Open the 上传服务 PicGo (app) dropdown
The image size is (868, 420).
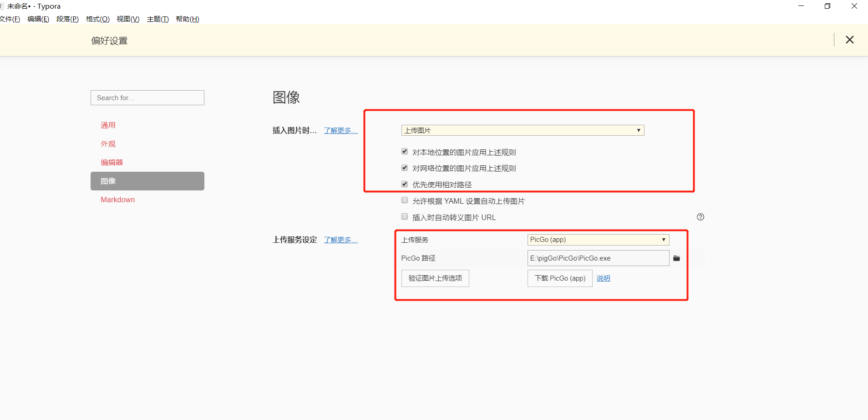click(597, 240)
